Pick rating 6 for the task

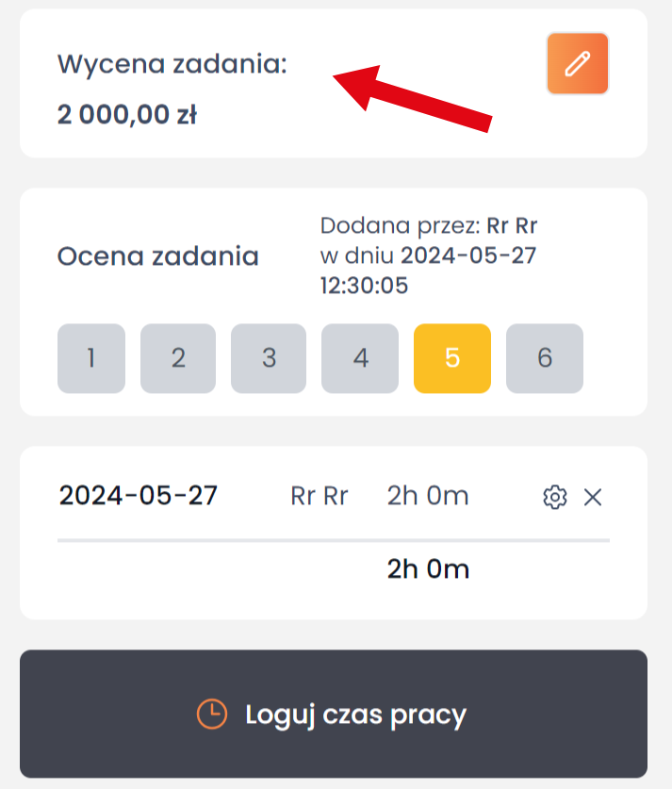(545, 358)
